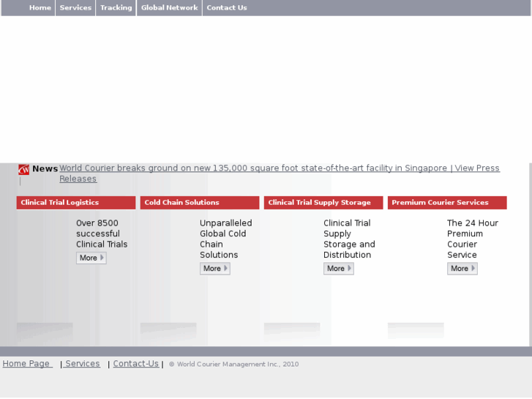Click the Clinical Trial Logistics header

click(x=76, y=203)
